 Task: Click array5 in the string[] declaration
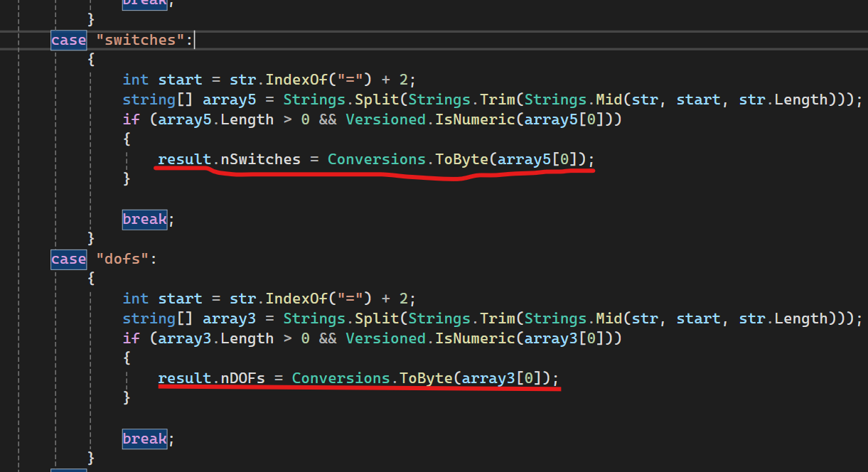coord(230,100)
